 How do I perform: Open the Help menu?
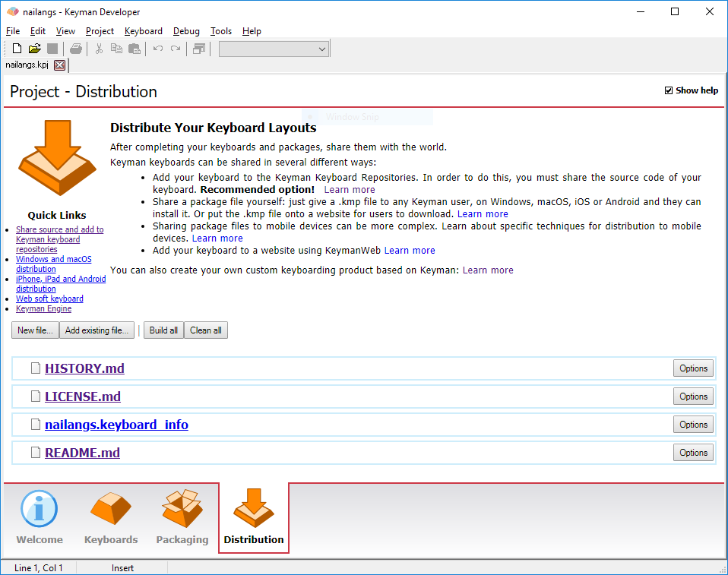[252, 31]
